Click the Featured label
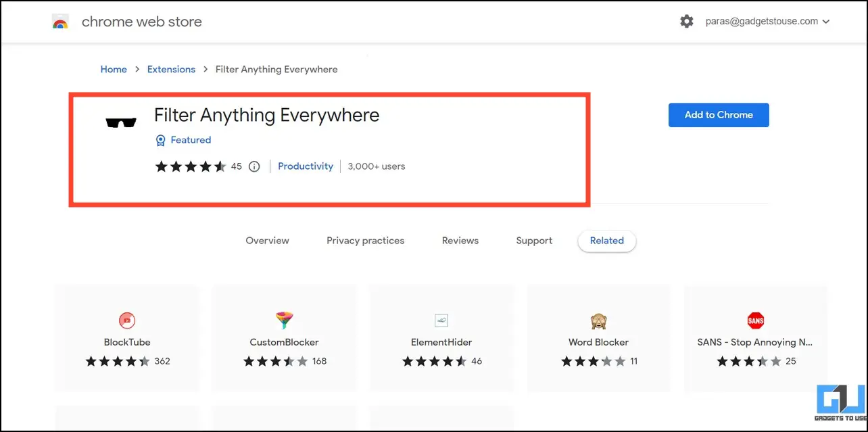The width and height of the screenshot is (868, 432). pos(191,140)
